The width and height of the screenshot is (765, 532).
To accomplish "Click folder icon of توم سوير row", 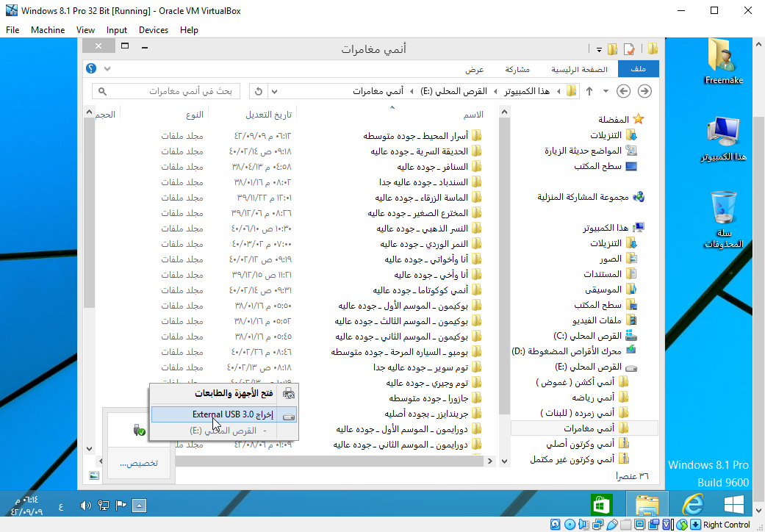I will pyautogui.click(x=477, y=367).
